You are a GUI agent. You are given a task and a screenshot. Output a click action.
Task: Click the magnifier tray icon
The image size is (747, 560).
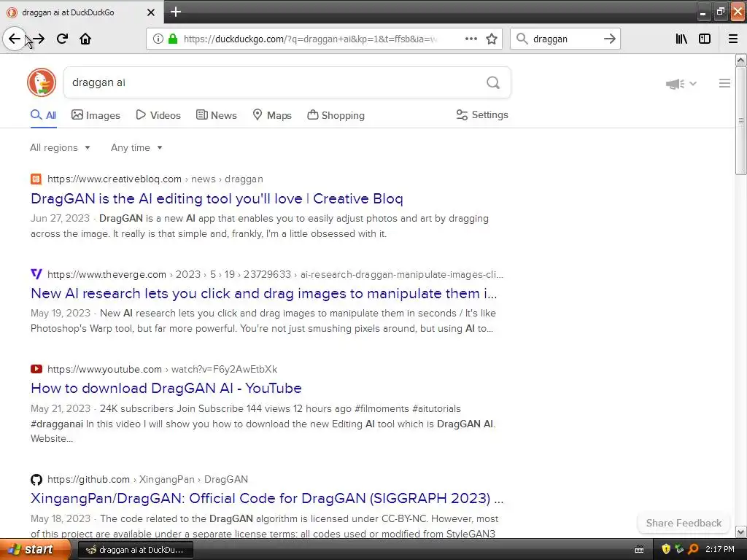[693, 550]
